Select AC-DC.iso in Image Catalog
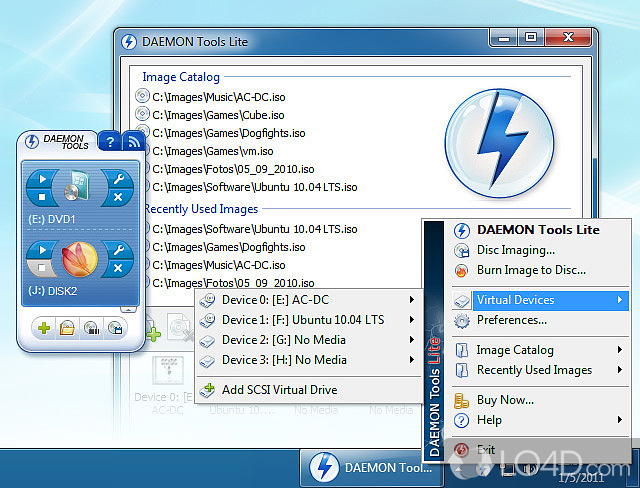Image resolution: width=640 pixels, height=488 pixels. point(218,97)
